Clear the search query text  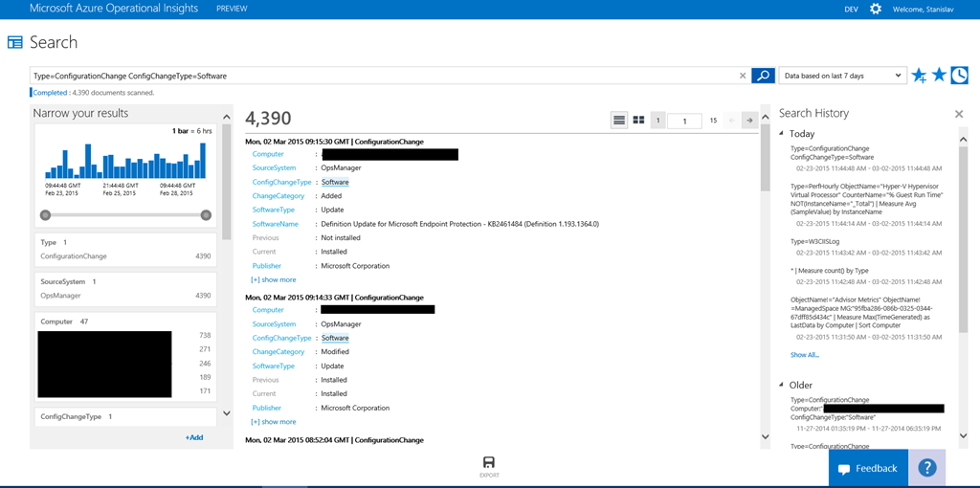[743, 76]
